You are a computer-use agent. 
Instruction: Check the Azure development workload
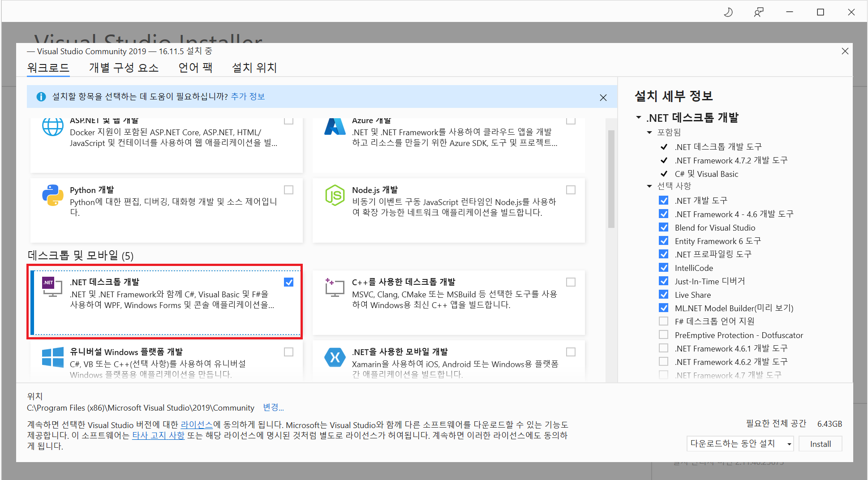coord(571,120)
